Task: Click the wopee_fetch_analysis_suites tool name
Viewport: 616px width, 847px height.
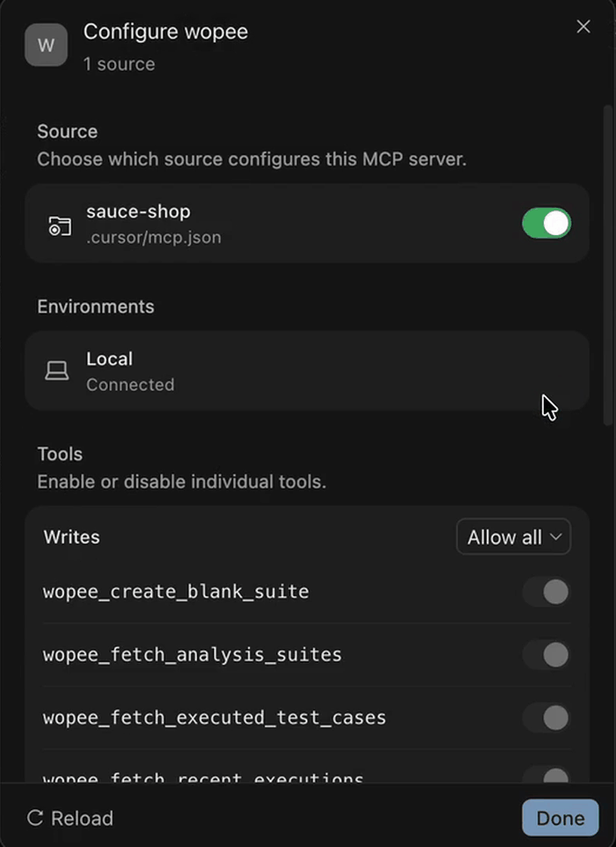Action: coord(192,655)
